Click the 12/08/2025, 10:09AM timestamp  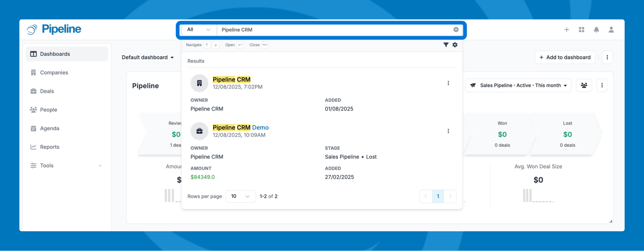click(x=239, y=135)
